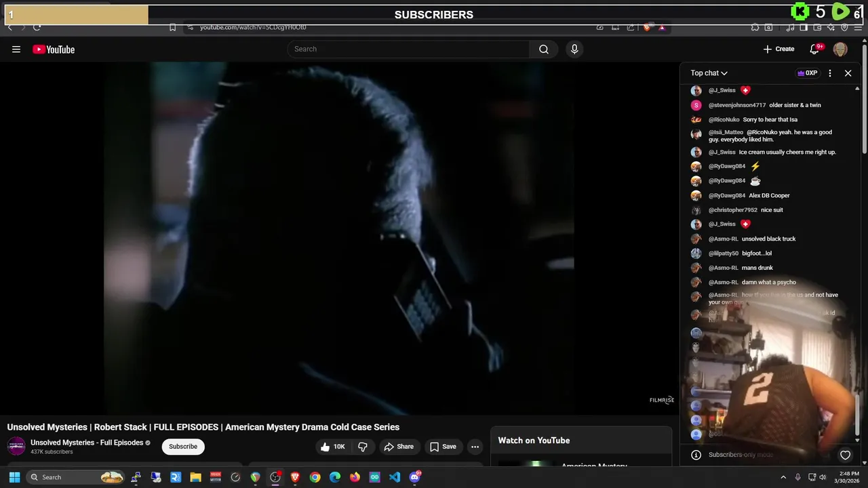868x488 pixels.
Task: Open Microsoft Edge taskbar icon
Action: (x=335, y=477)
